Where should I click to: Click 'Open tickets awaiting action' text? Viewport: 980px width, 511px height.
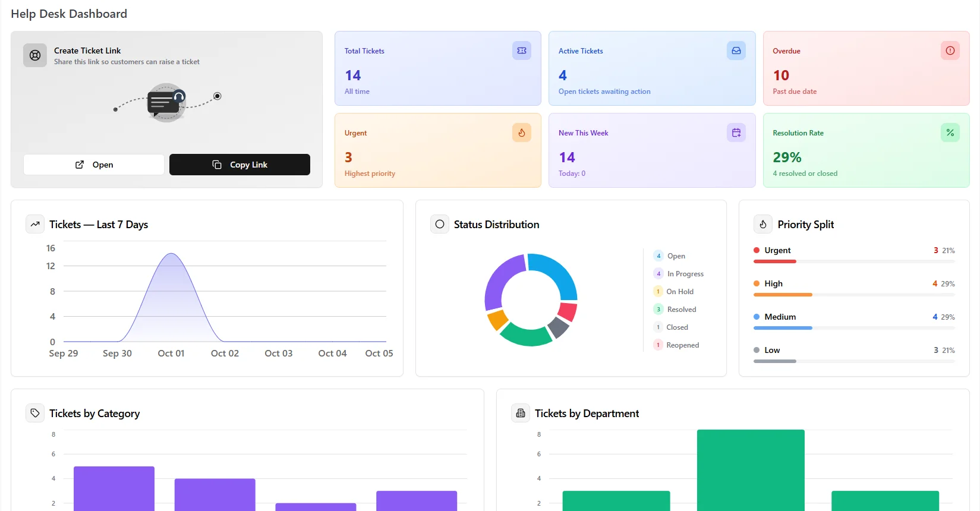point(604,92)
